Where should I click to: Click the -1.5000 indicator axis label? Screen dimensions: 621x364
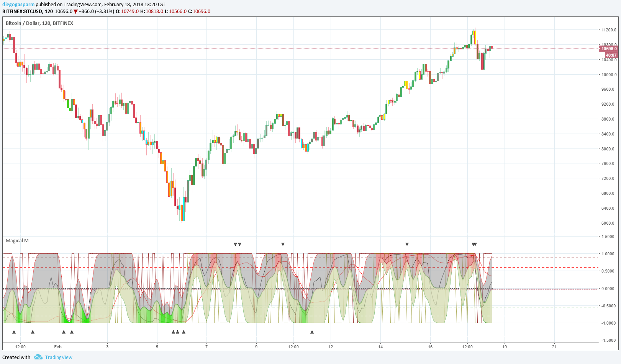coord(608,340)
